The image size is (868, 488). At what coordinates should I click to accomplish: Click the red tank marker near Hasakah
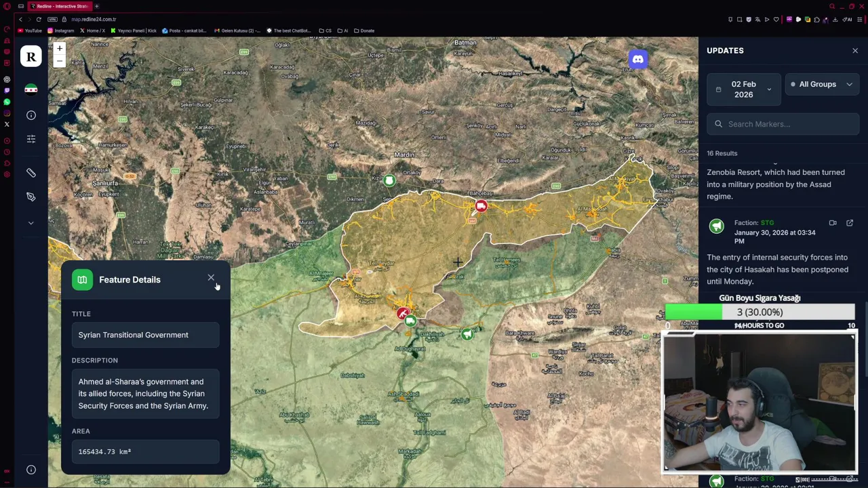[x=403, y=313]
